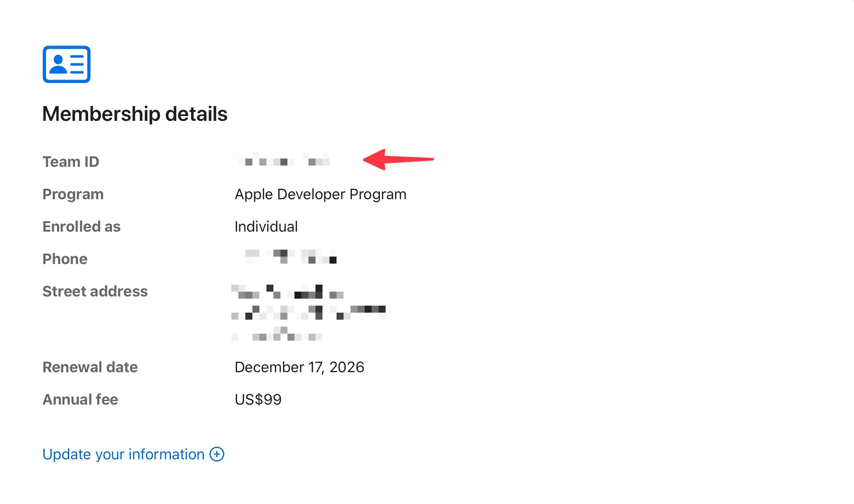This screenshot has height=504, width=854.
Task: Click the blurred phone number value
Action: [x=290, y=257]
